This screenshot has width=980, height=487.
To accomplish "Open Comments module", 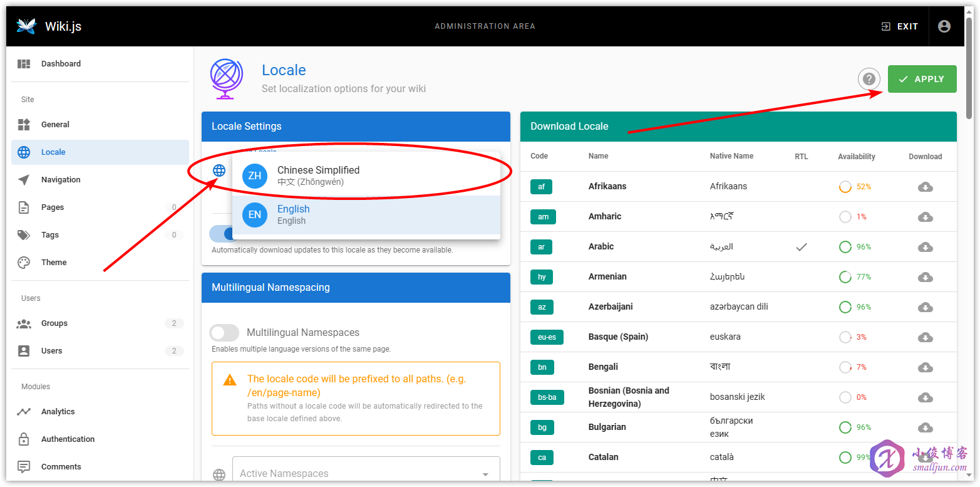I will pos(100,467).
